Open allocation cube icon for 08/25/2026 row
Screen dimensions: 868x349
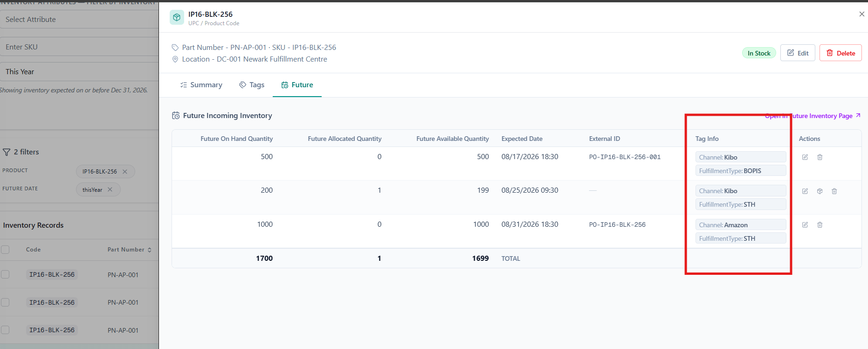coord(820,191)
